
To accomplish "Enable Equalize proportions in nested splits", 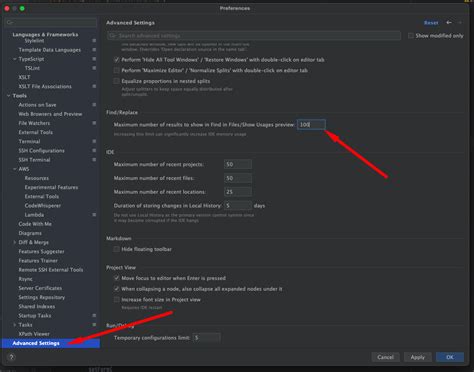I will pyautogui.click(x=116, y=81).
